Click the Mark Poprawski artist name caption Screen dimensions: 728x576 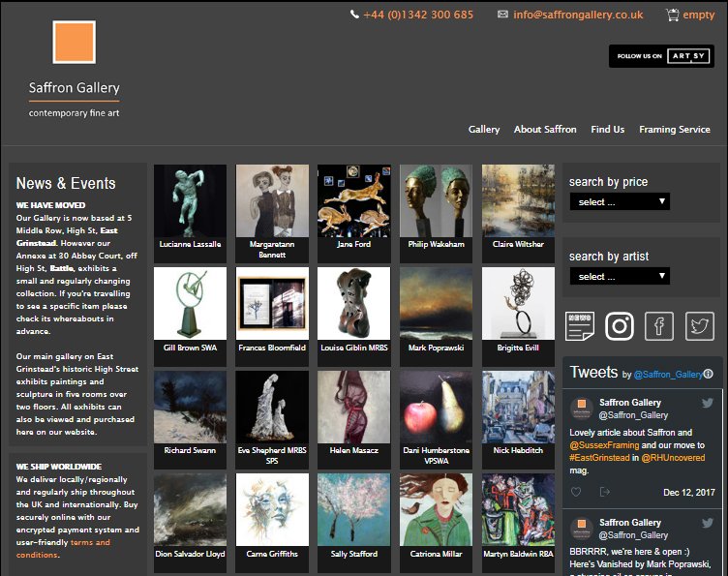[x=436, y=348]
